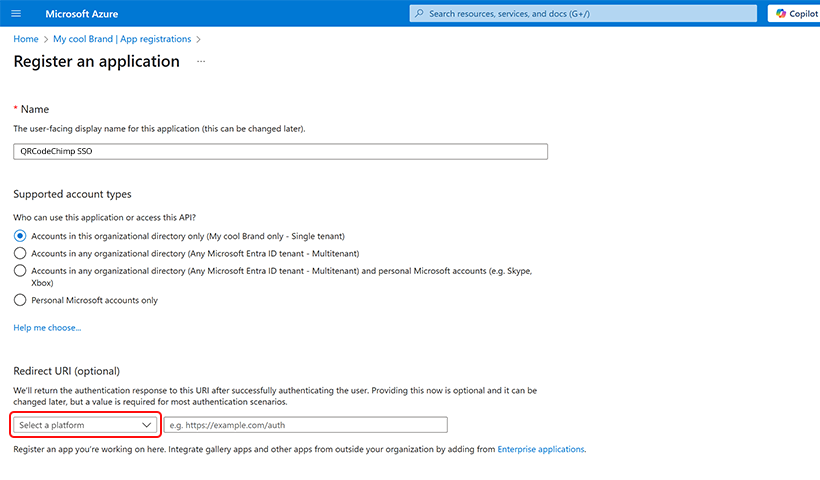Click the Register an application page title
The height and width of the screenshot is (480, 820).
click(96, 62)
